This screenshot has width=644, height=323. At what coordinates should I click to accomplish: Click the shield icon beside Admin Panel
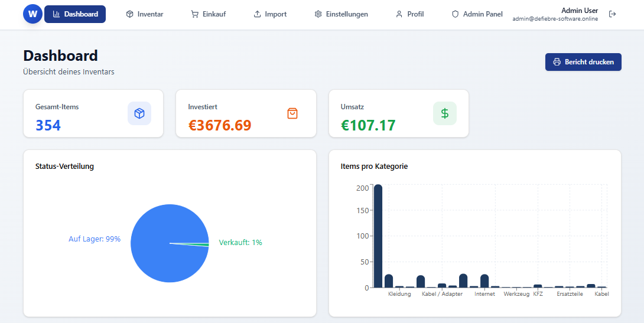[455, 14]
